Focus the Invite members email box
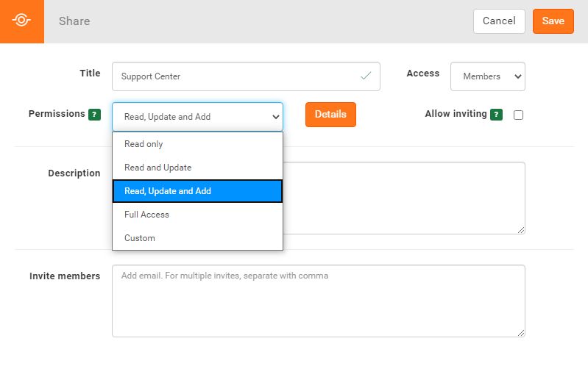Screen dimensions: 588x366 pos(318,301)
